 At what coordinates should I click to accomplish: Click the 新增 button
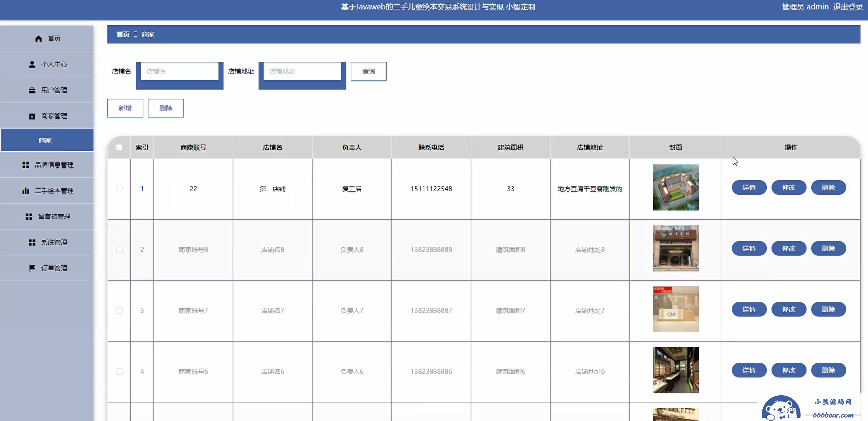[125, 108]
